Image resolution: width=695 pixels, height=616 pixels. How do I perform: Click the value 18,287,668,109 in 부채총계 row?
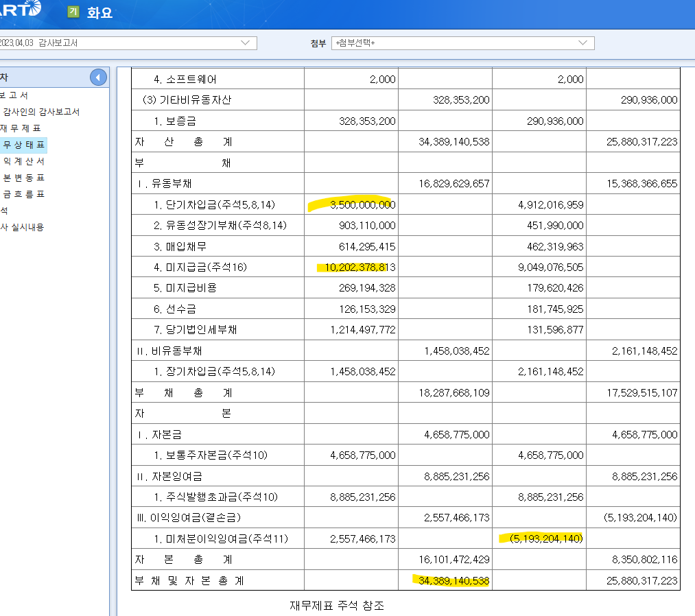click(454, 392)
